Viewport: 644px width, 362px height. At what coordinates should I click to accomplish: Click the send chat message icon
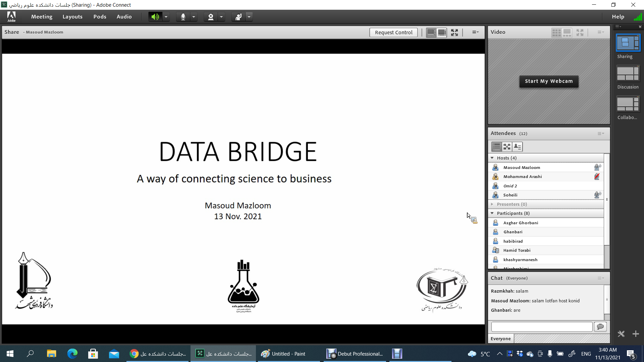tap(600, 326)
